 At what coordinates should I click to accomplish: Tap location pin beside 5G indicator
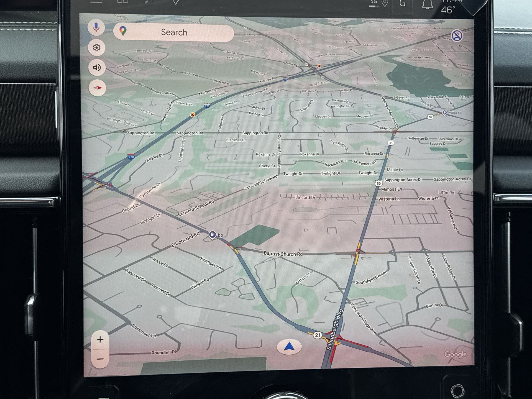click(385, 3)
